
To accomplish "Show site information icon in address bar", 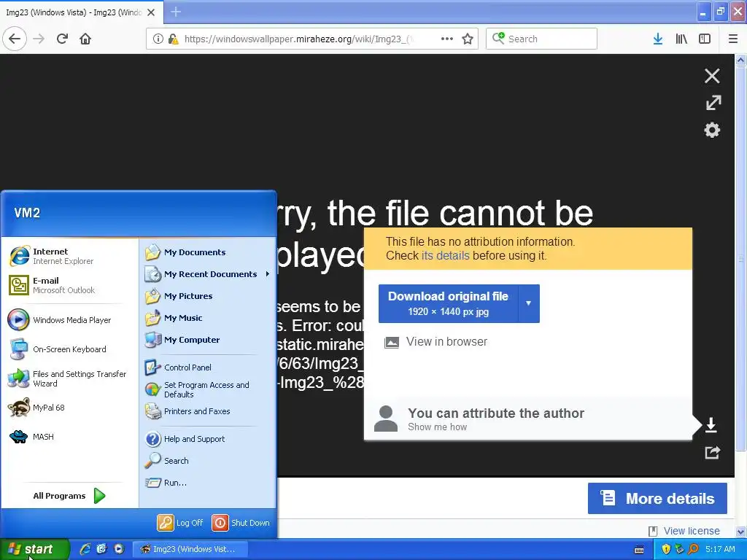I will click(x=158, y=39).
